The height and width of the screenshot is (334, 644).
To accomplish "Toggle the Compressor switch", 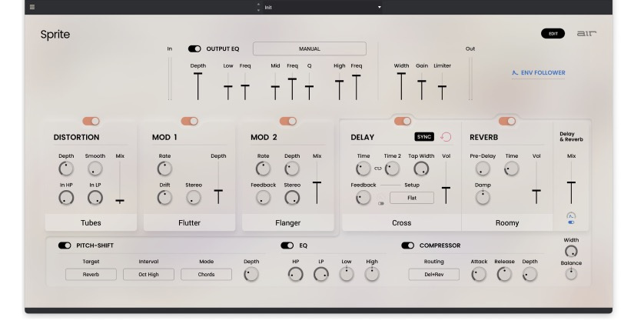I will 408,245.
